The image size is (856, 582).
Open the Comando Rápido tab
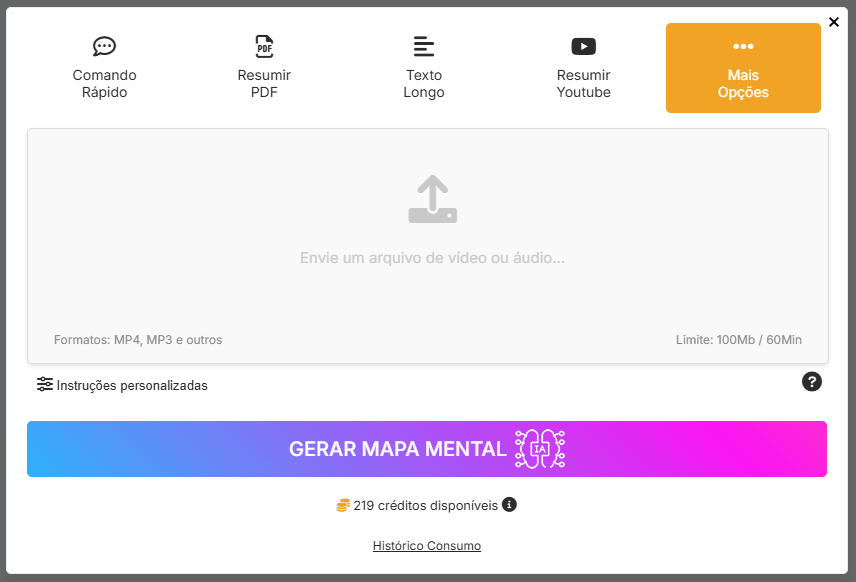(x=104, y=68)
